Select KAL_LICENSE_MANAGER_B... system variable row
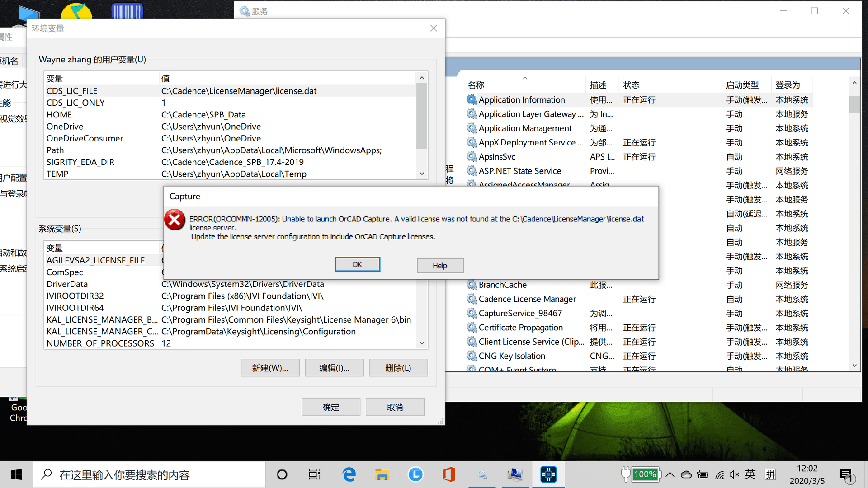Viewport: 868px width, 488px height. point(230,319)
